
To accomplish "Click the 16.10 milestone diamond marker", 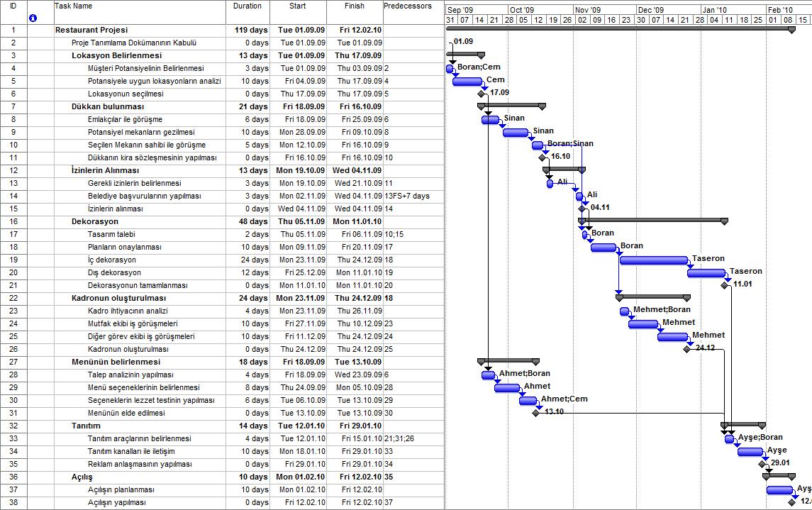I will 543,157.
